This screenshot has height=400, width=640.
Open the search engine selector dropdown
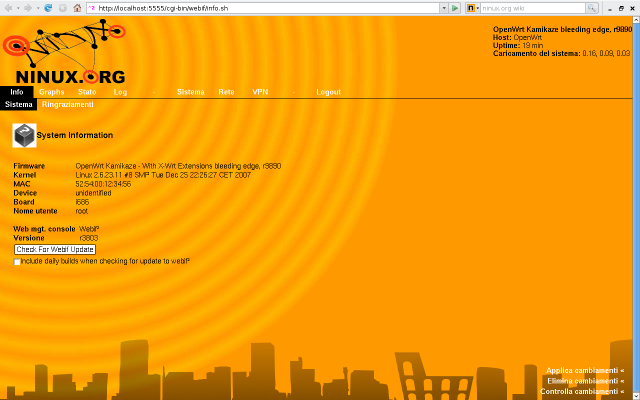[x=477, y=7]
